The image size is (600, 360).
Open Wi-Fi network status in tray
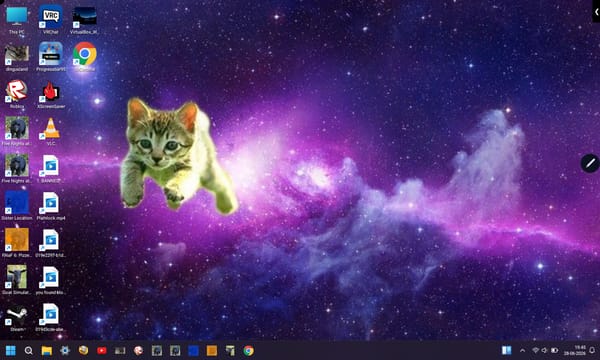(535, 350)
